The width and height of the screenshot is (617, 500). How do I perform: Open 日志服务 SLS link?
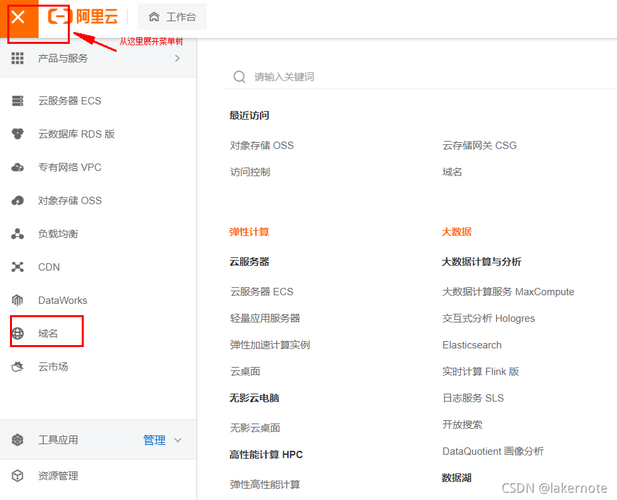[473, 398]
